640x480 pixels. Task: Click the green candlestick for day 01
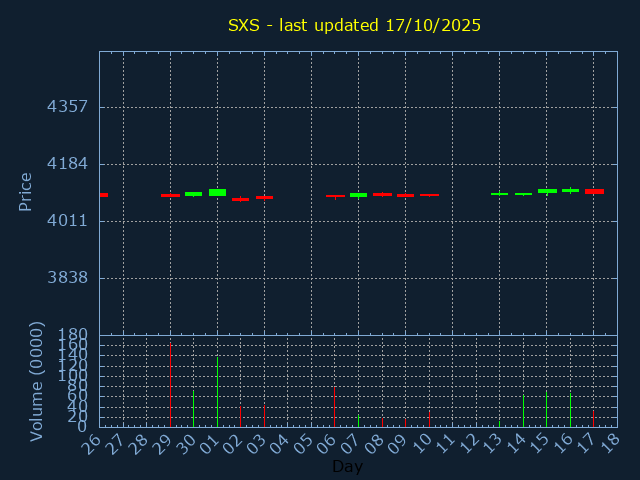217,192
